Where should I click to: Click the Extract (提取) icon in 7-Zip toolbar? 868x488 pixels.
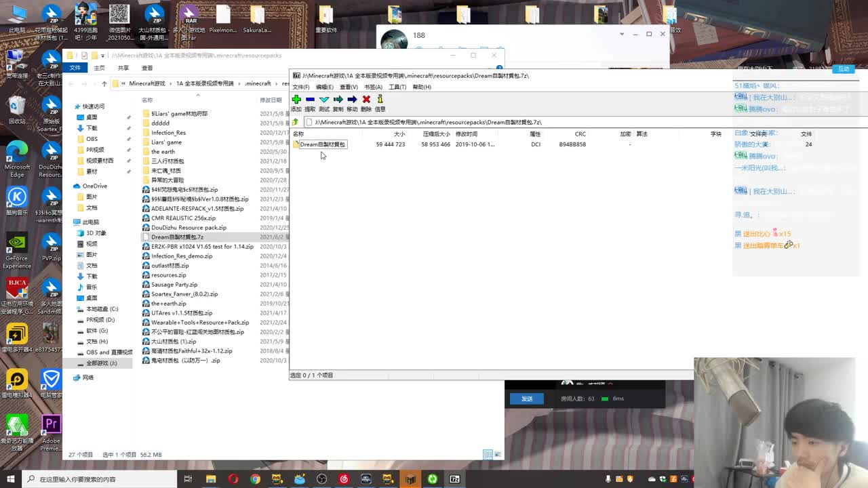coord(310,99)
